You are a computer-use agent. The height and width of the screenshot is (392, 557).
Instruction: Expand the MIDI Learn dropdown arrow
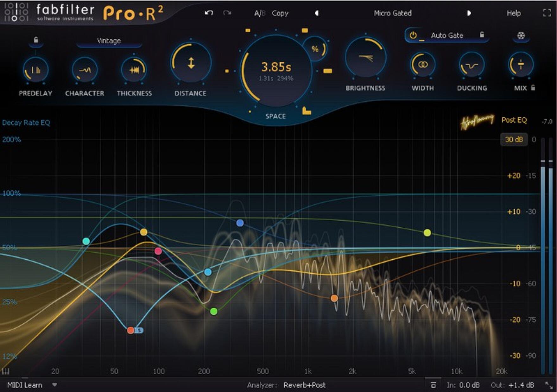tap(54, 385)
